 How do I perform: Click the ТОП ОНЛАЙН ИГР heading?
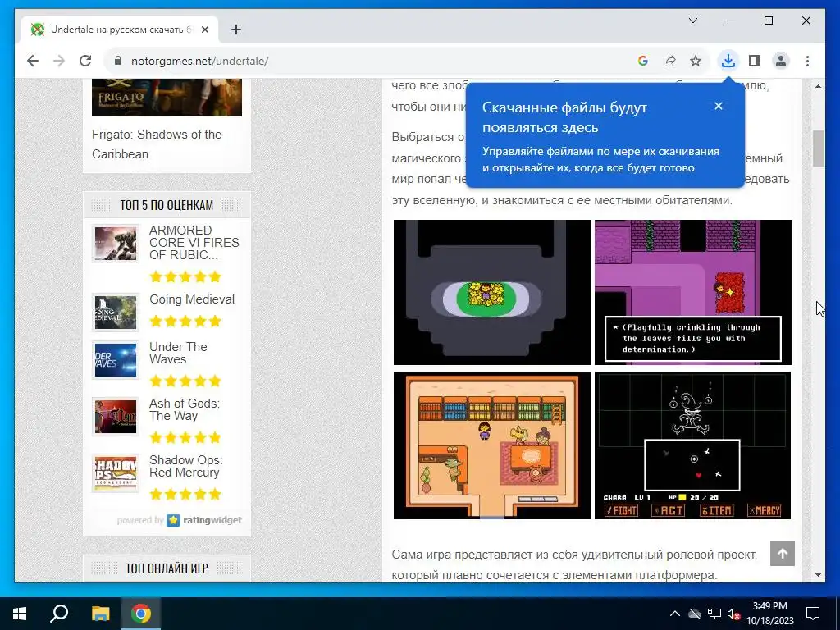(x=167, y=568)
